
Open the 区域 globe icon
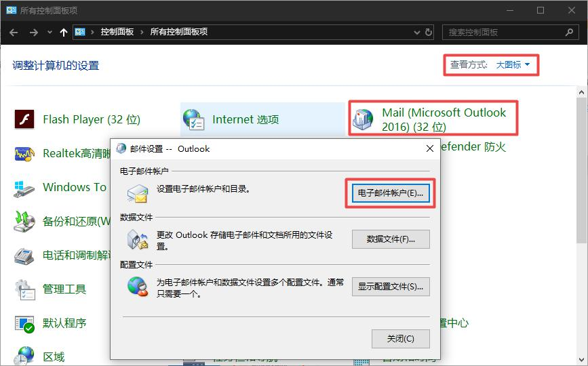tap(25, 355)
